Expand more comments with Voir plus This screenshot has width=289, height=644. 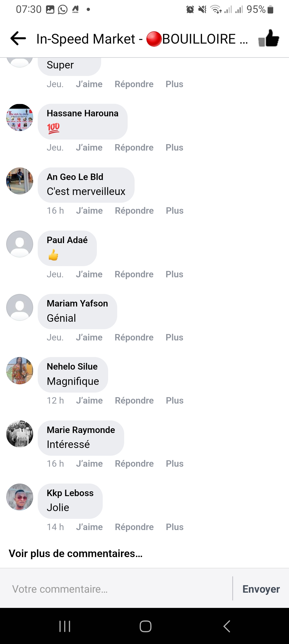75,553
